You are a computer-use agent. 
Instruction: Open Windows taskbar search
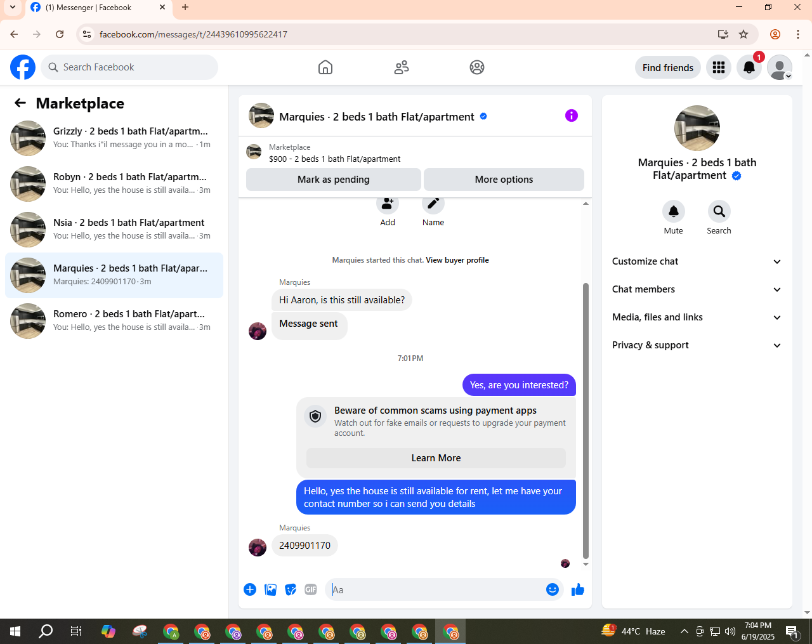click(46, 631)
